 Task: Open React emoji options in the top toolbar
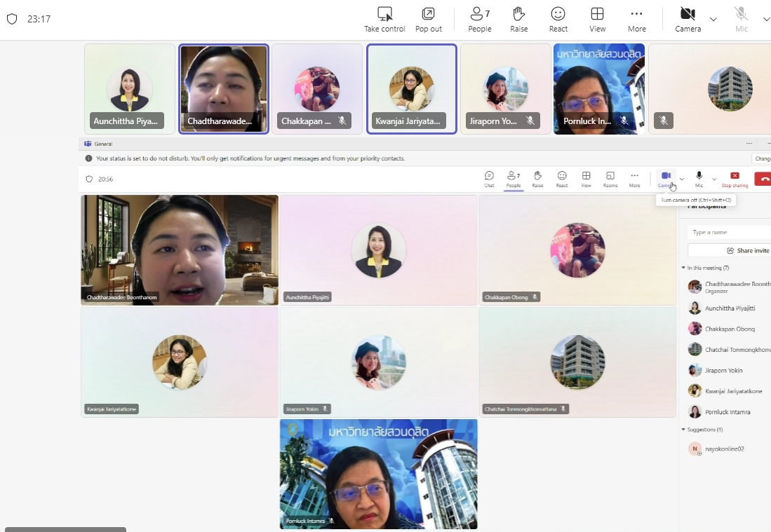(558, 20)
